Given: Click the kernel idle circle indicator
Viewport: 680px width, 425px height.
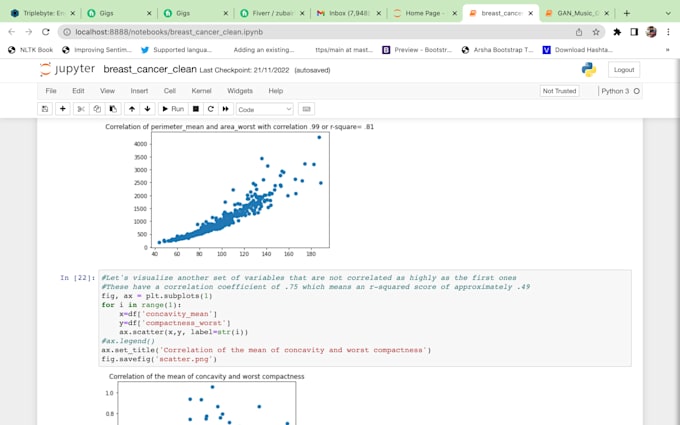Looking at the screenshot, I should coord(636,91).
